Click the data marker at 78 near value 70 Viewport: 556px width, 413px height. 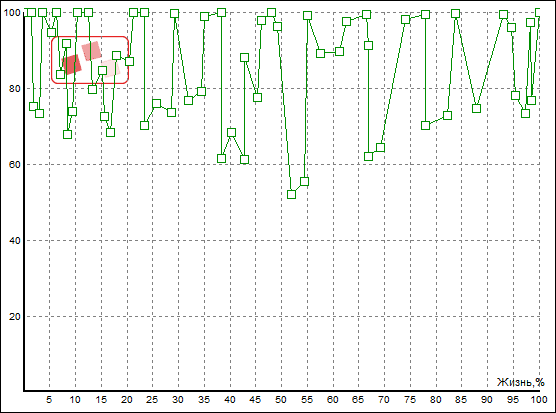coord(425,125)
